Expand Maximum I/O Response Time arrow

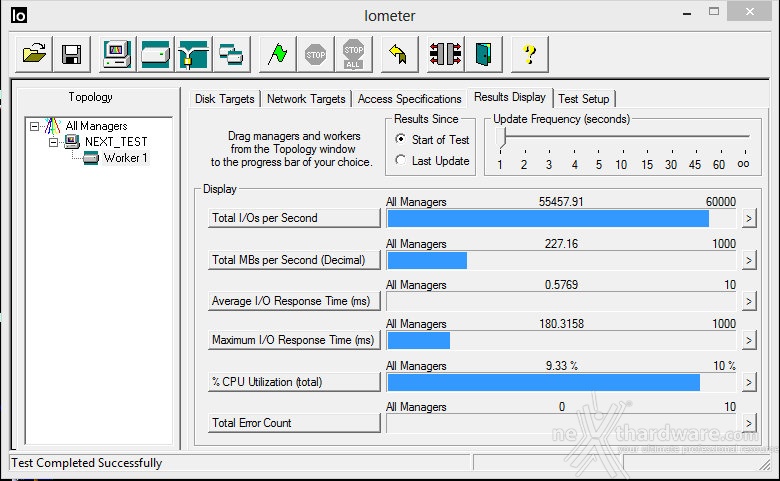(x=749, y=340)
